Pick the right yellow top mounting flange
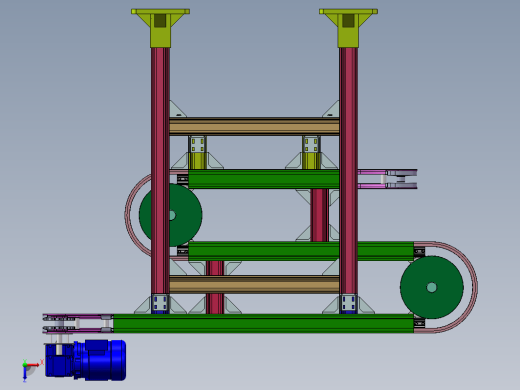The image size is (520, 390). pos(348,28)
